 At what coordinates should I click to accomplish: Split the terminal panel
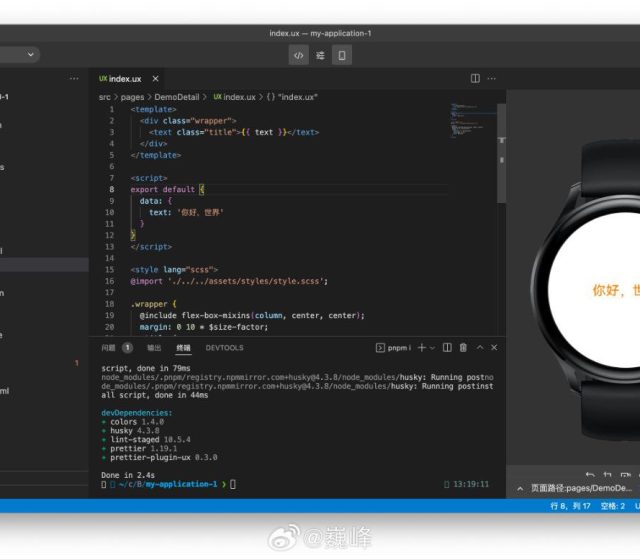[447, 348]
